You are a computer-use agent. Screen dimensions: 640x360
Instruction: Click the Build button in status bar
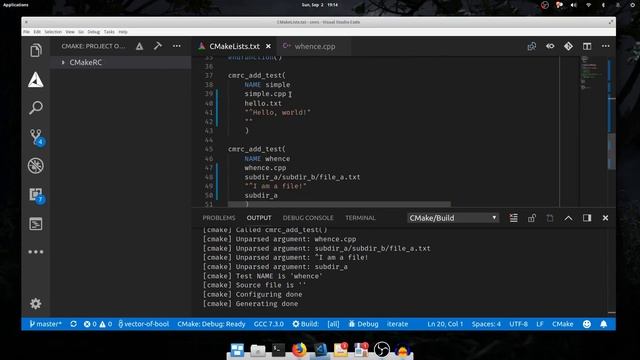click(305, 324)
